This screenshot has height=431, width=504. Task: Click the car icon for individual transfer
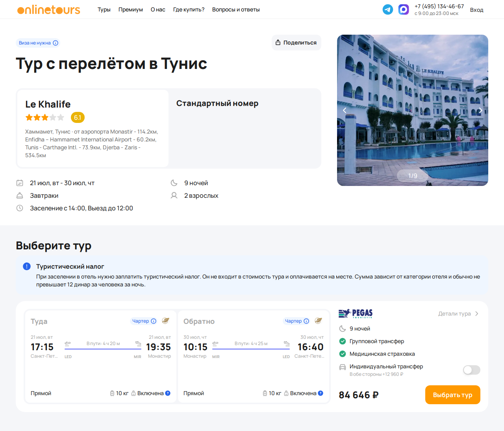pos(343,367)
